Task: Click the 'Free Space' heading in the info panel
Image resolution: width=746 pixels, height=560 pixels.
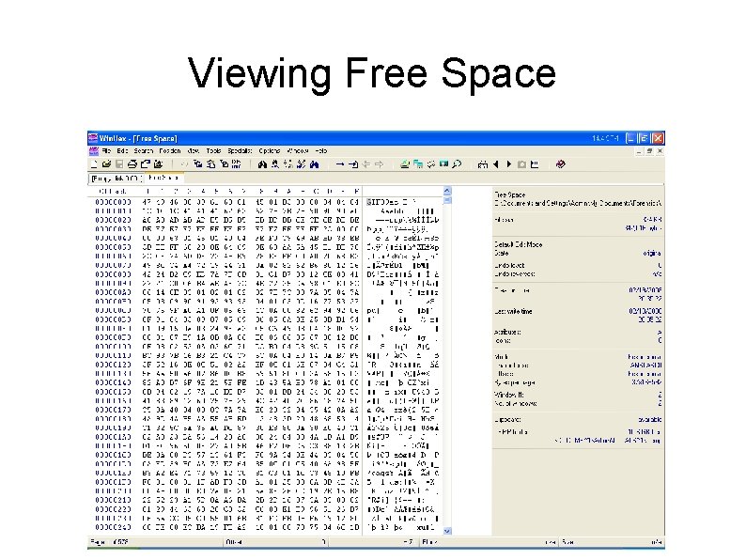Action: pos(509,194)
